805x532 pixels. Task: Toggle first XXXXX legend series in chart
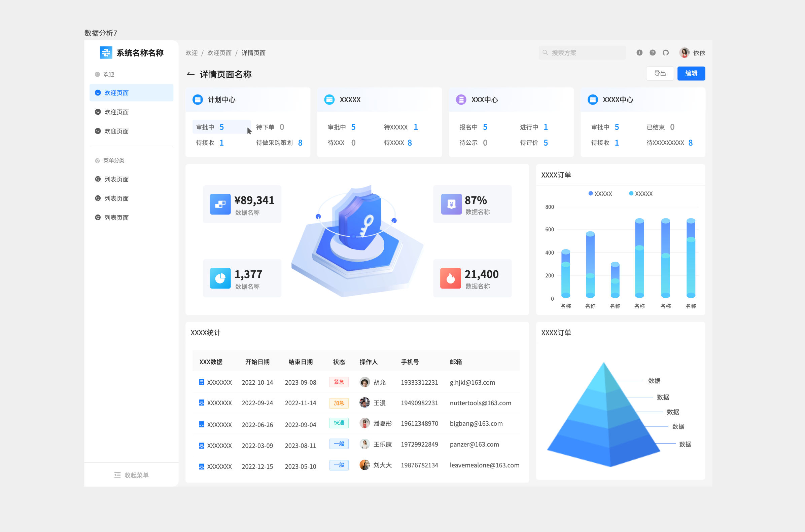tap(600, 194)
